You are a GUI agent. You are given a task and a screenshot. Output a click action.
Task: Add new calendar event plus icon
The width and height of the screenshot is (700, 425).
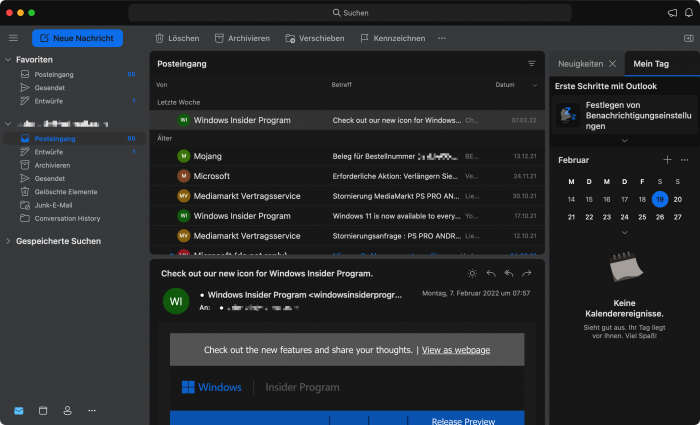pyautogui.click(x=667, y=160)
